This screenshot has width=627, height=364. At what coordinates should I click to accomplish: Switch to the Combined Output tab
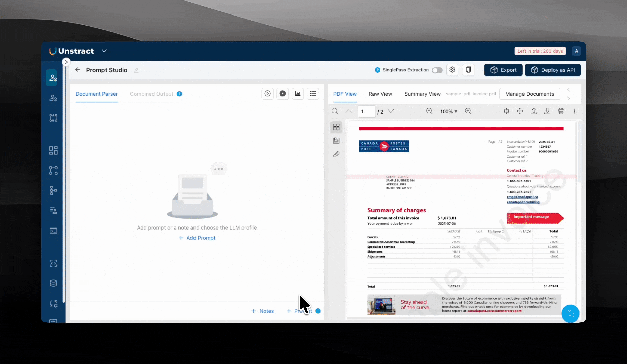(151, 94)
